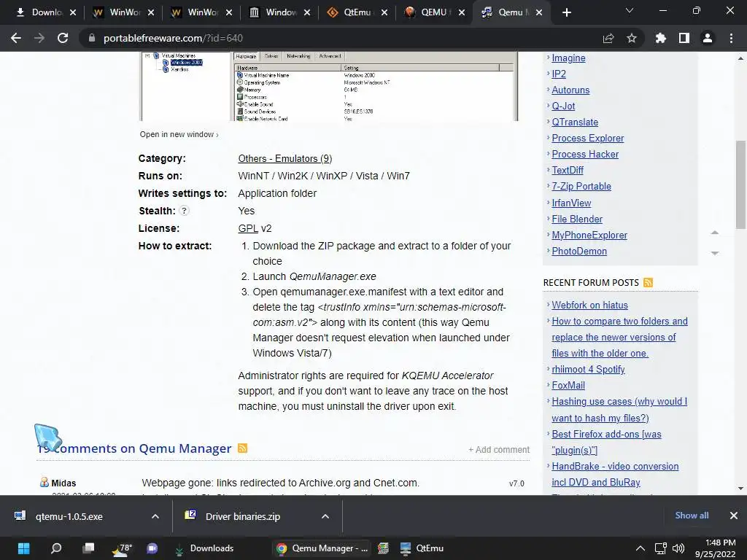The image size is (747, 560).
Task: Open Recent Forum Posts RSS icon
Action: pyautogui.click(x=648, y=282)
